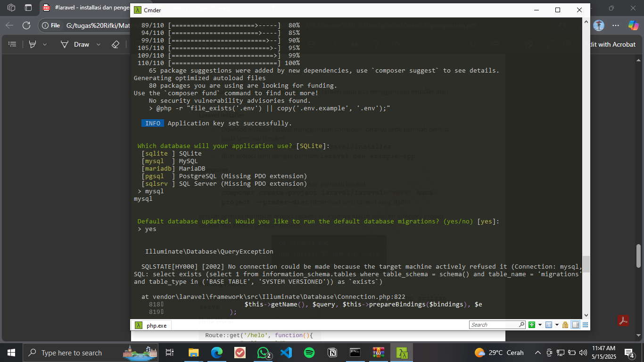The width and height of the screenshot is (644, 362).
Task: Open the red Acrobat icon near the scrollbar
Action: point(623,320)
